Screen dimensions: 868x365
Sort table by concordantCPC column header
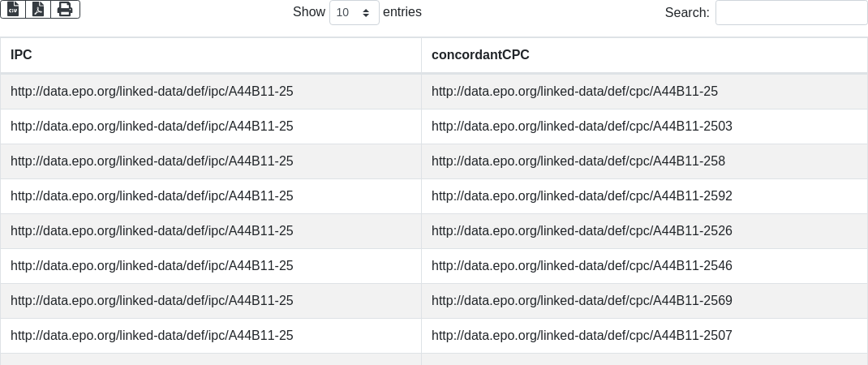[644, 55]
